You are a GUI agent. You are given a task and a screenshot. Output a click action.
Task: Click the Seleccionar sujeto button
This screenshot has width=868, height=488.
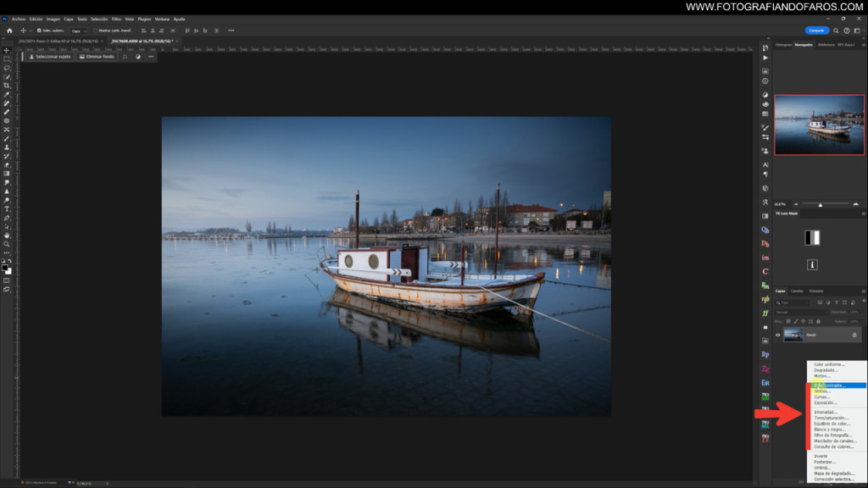pyautogui.click(x=48, y=57)
